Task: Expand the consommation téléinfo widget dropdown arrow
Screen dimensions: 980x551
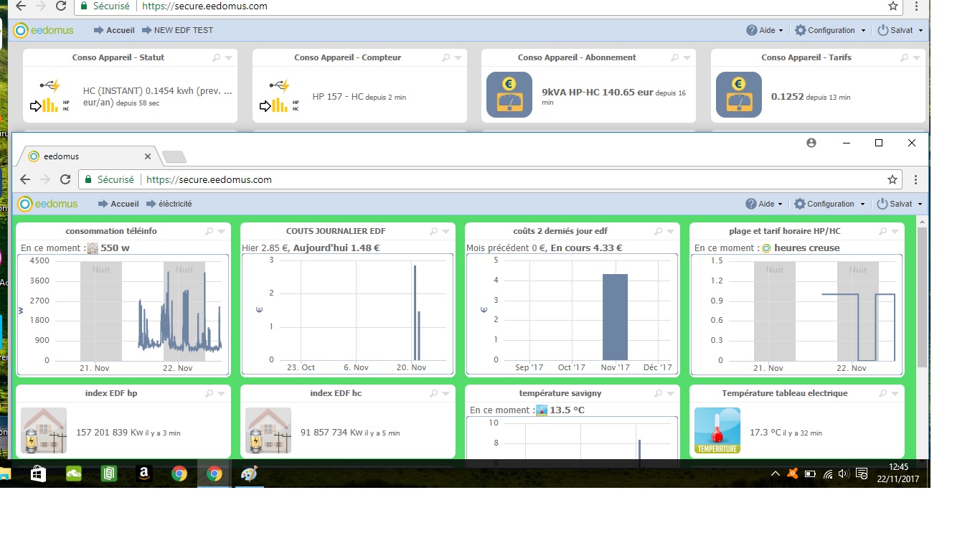Action: (x=222, y=232)
